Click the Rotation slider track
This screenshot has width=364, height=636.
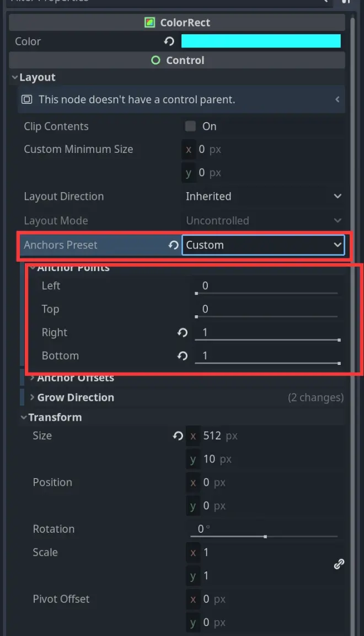[x=267, y=536]
